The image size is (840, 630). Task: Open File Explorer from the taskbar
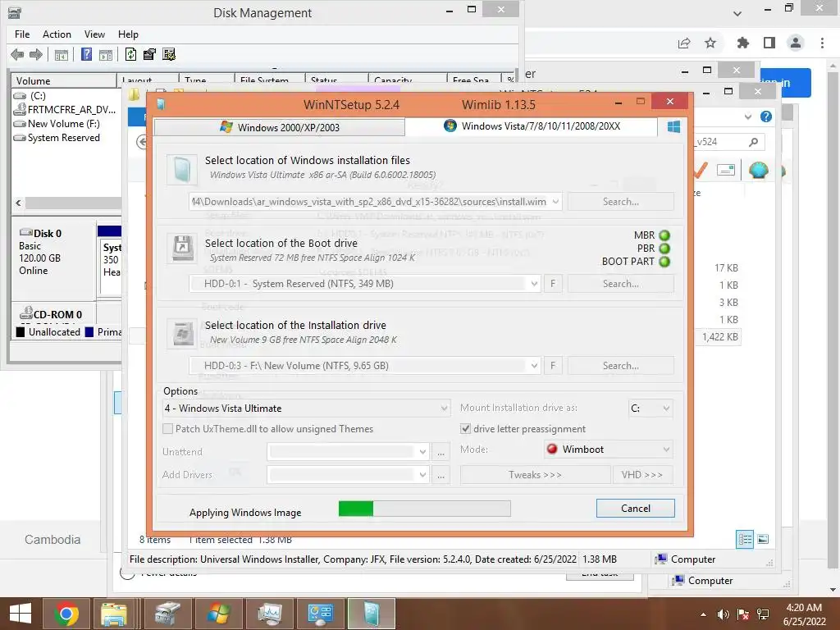pyautogui.click(x=114, y=614)
